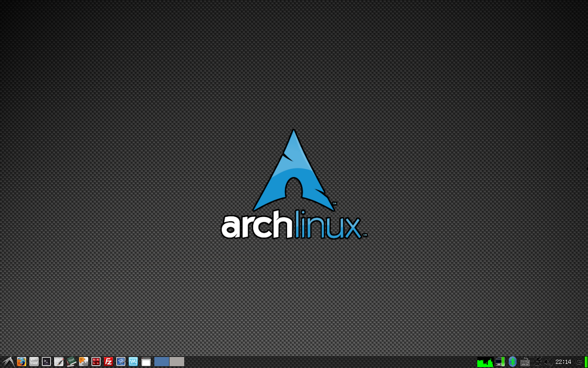Open the Bluetooth tray icon

point(513,362)
